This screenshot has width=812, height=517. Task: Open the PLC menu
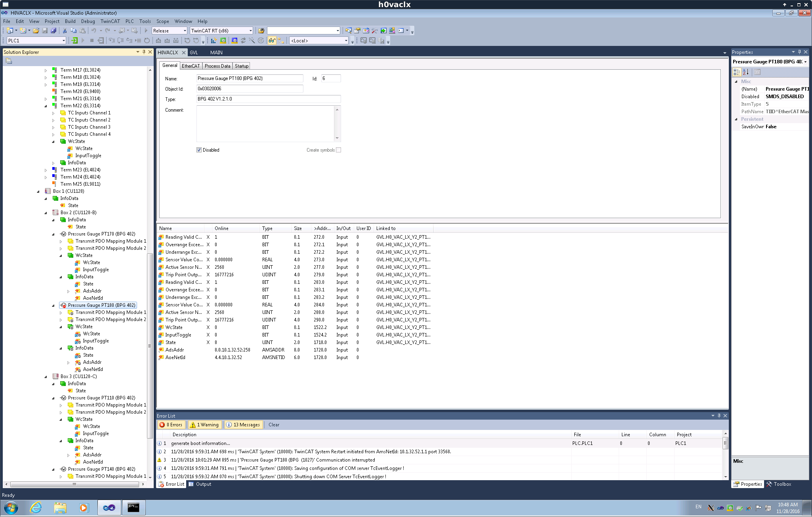(x=130, y=21)
